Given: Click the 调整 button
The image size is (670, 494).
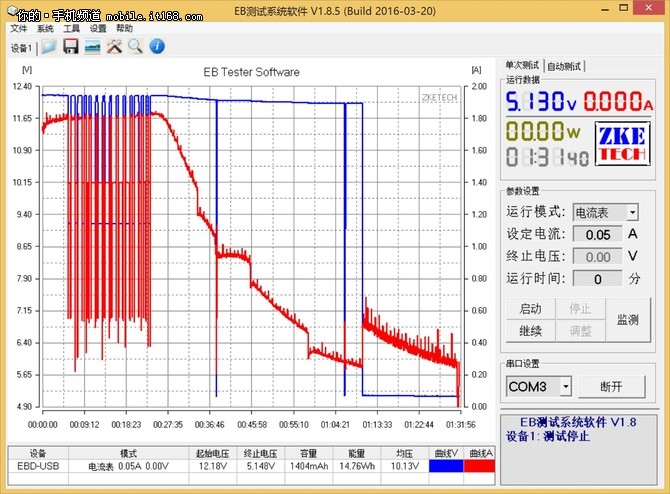Looking at the screenshot, I should [x=580, y=330].
